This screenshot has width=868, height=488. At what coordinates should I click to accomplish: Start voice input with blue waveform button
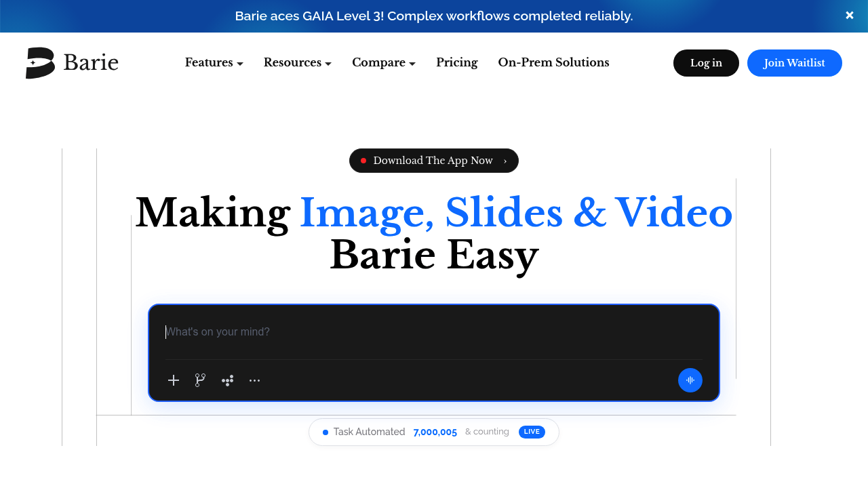tap(690, 380)
